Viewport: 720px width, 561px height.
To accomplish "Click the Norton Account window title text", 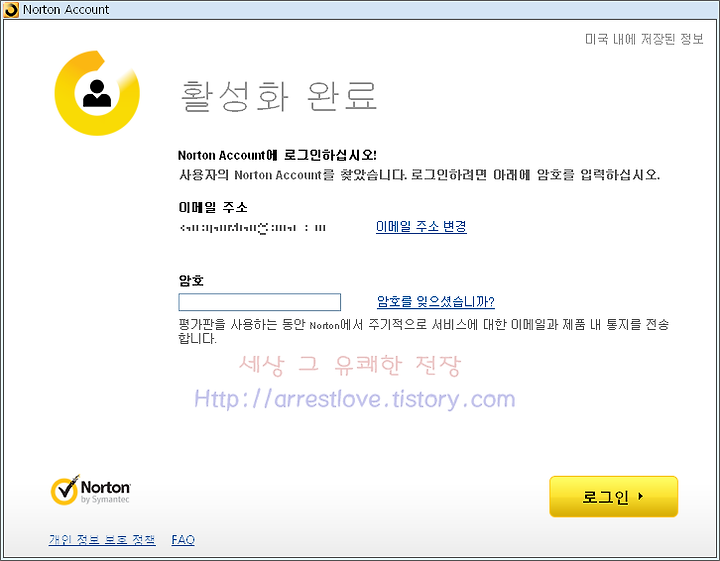I will pyautogui.click(x=66, y=10).
